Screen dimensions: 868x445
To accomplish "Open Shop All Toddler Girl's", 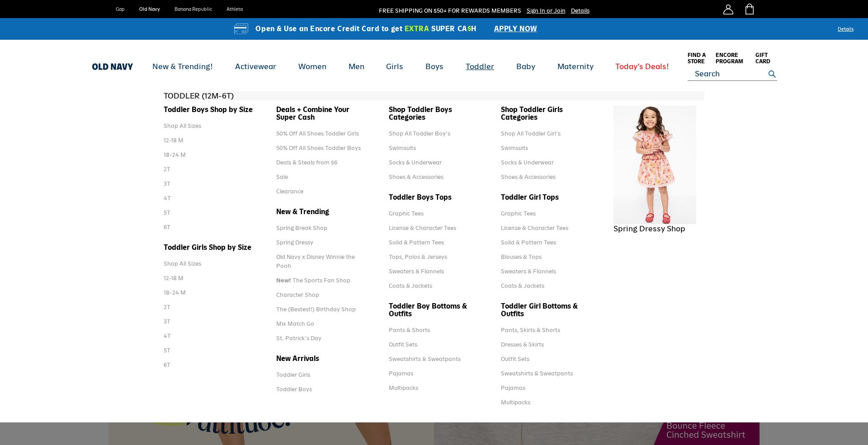I will pyautogui.click(x=530, y=133).
